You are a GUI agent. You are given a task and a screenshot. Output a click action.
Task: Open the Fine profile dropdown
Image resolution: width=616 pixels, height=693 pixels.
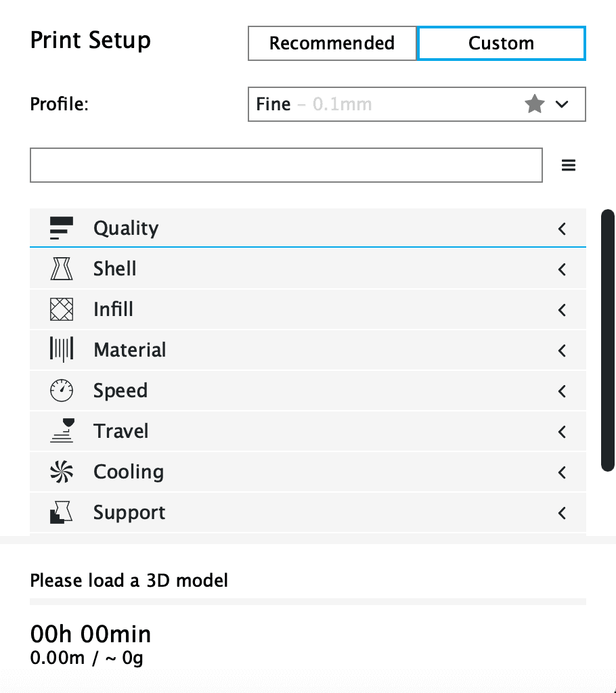click(416, 104)
